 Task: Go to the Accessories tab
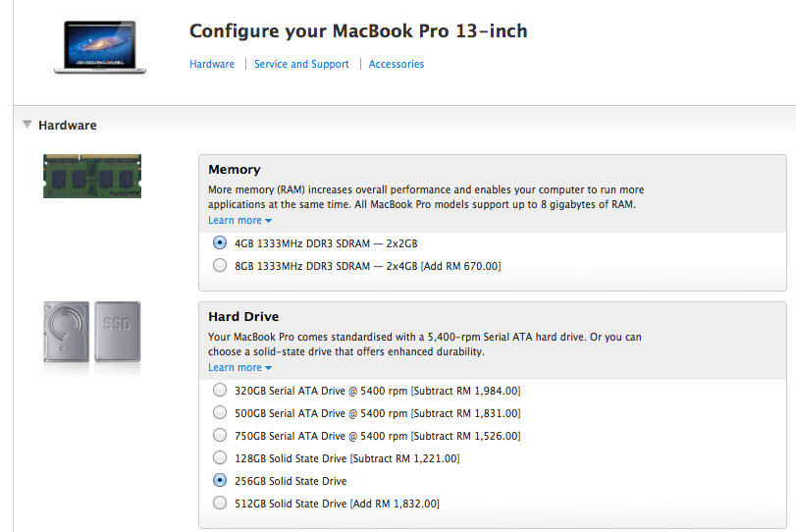tap(397, 64)
